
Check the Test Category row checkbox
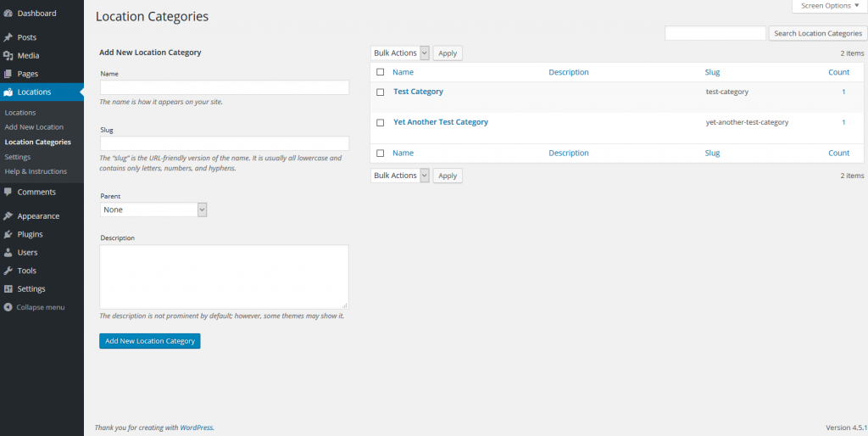click(x=381, y=92)
